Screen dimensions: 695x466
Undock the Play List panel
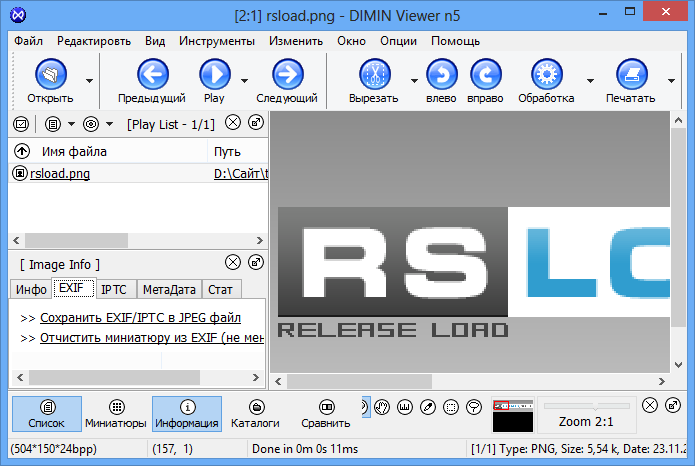pos(256,122)
